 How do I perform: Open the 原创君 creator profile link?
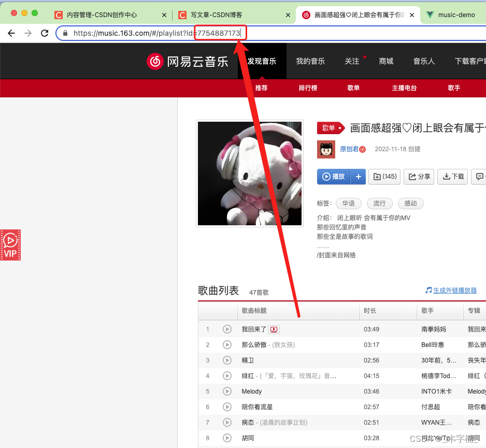tap(349, 149)
